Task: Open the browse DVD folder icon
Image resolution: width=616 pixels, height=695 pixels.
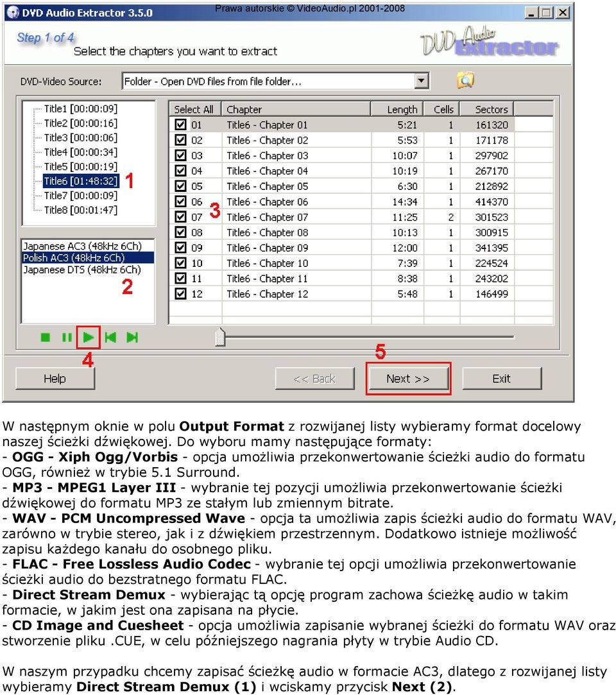Action: pos(465,80)
